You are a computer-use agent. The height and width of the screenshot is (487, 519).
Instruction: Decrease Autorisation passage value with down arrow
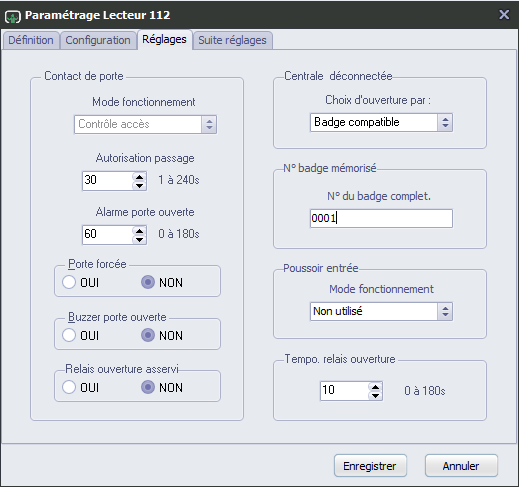coord(139,185)
